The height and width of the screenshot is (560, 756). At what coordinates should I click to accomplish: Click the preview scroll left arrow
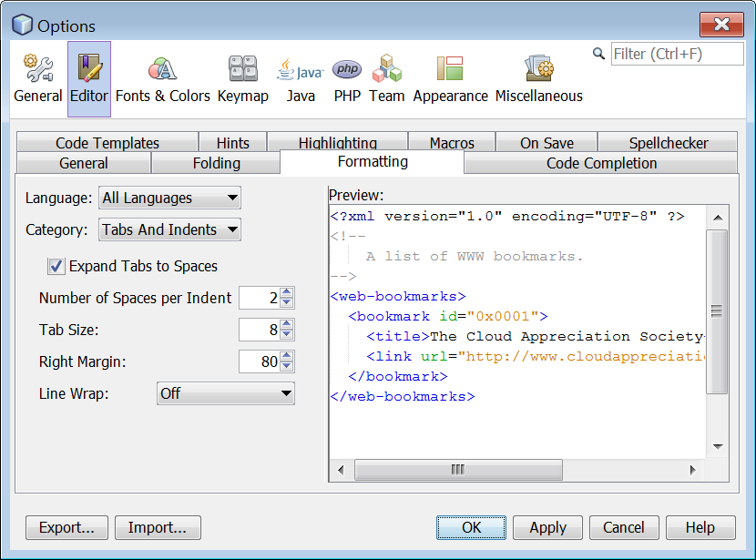tap(341, 470)
